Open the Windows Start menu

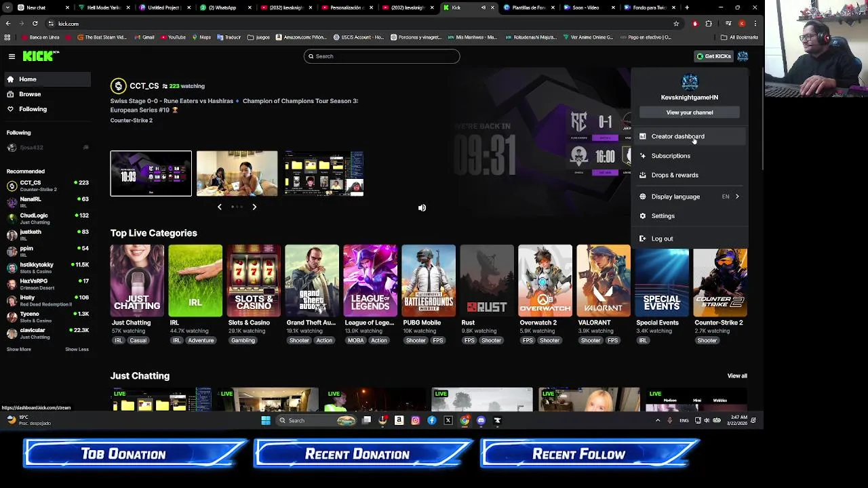point(266,420)
